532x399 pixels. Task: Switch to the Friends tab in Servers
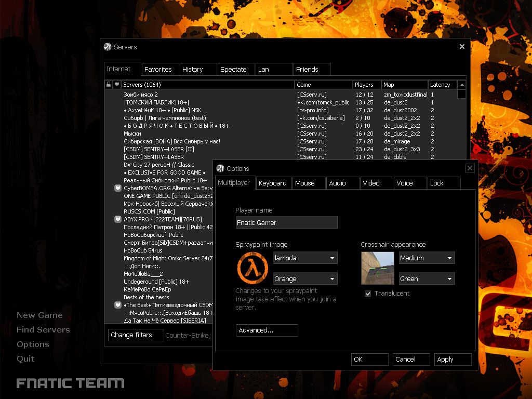point(312,69)
